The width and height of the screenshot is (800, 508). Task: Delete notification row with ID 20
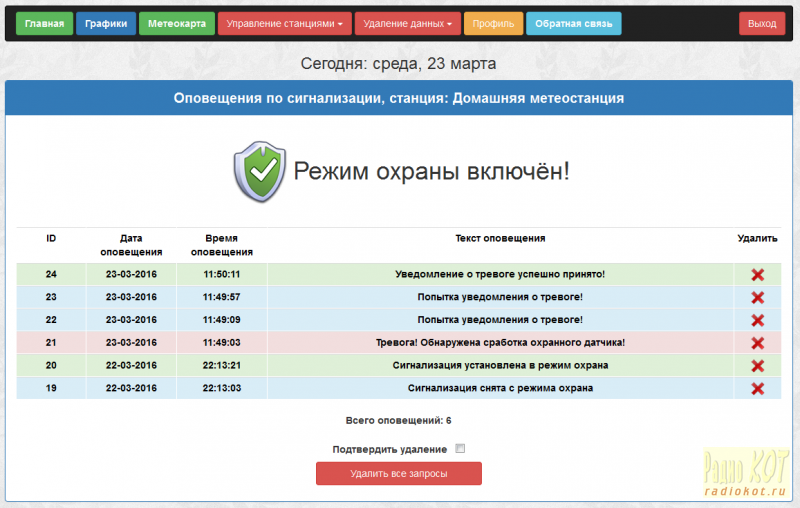tap(757, 366)
